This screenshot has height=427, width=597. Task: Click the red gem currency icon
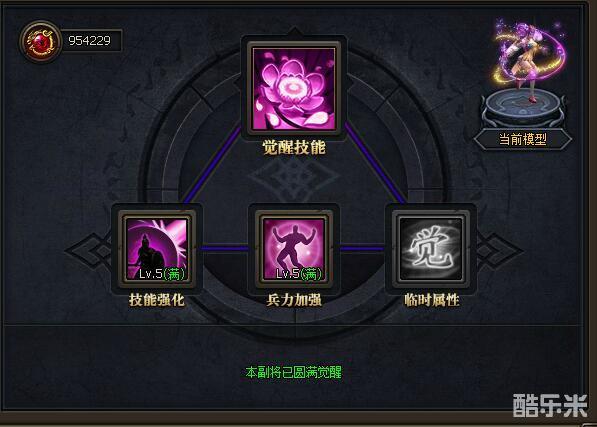point(41,41)
